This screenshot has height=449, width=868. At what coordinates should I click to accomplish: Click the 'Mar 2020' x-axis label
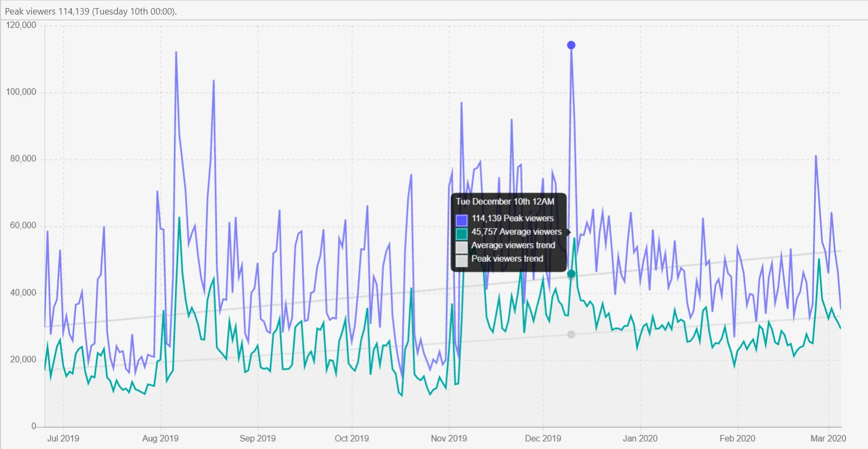828,438
